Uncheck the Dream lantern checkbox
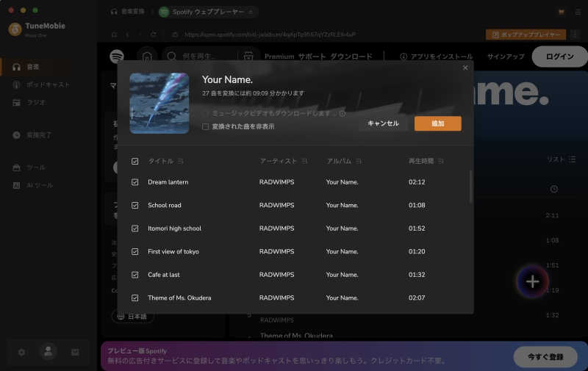This screenshot has width=588, height=371. (135, 182)
